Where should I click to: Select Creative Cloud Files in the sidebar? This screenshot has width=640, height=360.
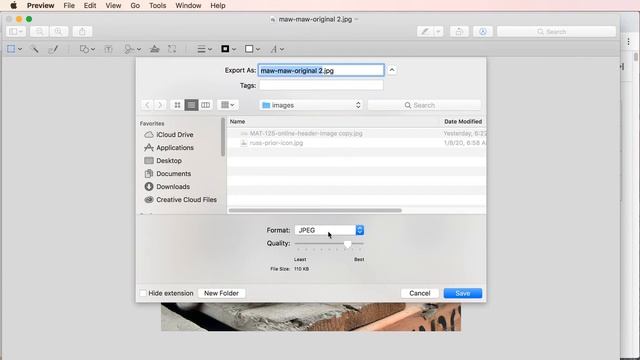pyautogui.click(x=180, y=200)
